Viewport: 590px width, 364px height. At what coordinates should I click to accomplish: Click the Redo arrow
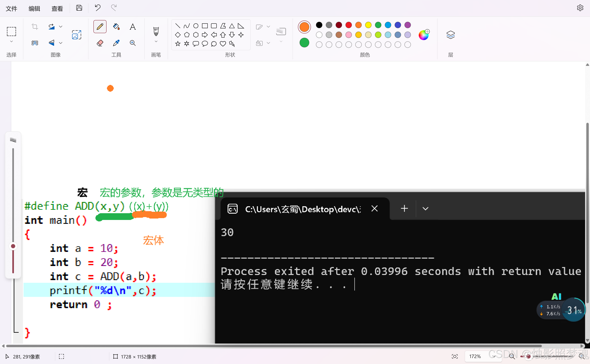pos(114,8)
